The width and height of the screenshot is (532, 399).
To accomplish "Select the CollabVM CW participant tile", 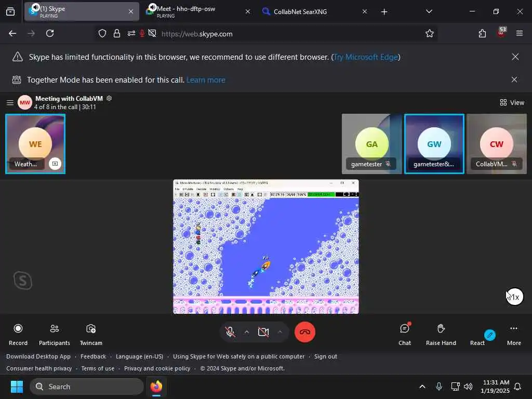I will click(x=496, y=144).
